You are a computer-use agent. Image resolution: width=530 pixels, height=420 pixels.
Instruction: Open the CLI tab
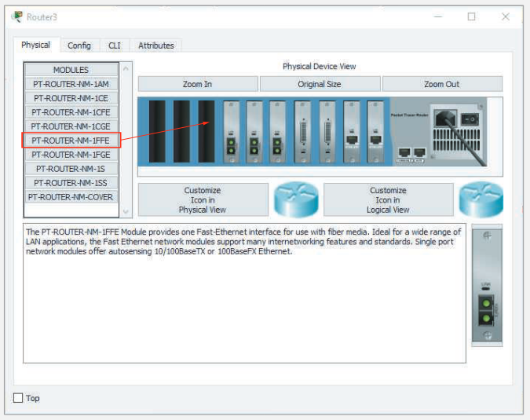coord(115,46)
